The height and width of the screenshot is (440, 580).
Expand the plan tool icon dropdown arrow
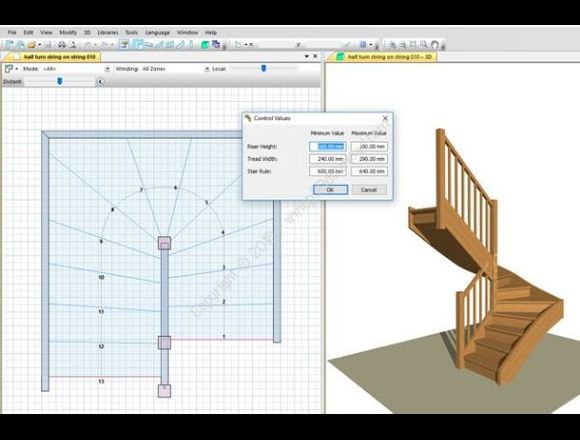[x=17, y=69]
